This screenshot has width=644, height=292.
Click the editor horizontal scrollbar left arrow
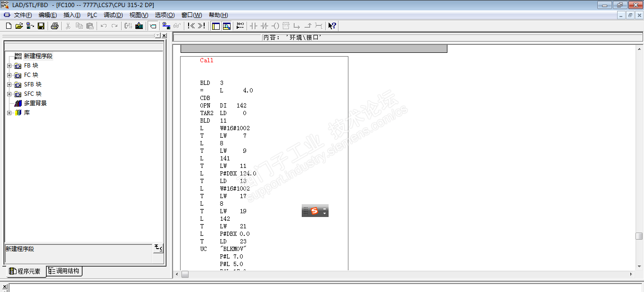coord(177,274)
